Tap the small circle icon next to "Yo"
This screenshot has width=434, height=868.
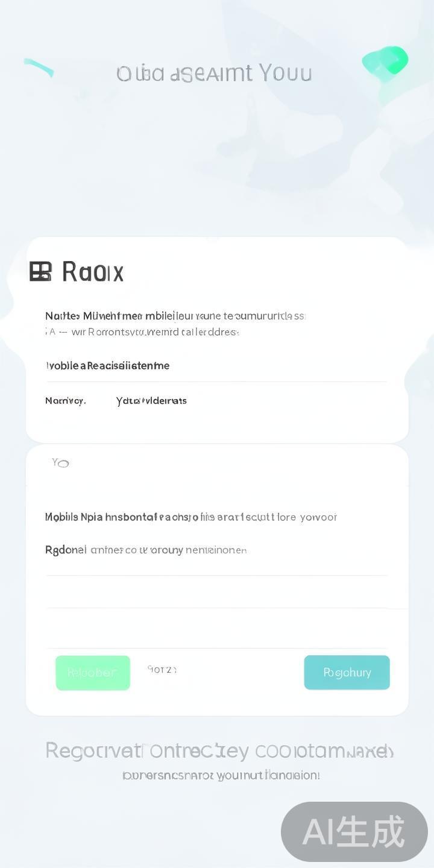pos(63,463)
